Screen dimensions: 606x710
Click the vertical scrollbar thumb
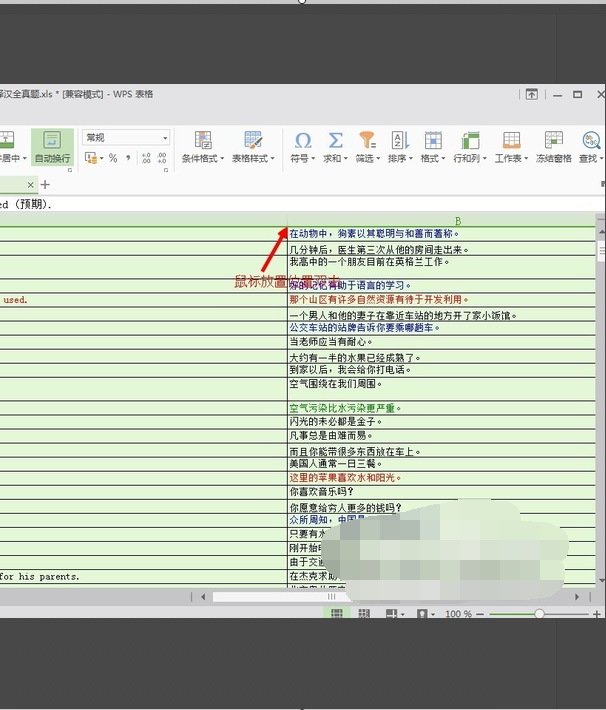coord(601,250)
